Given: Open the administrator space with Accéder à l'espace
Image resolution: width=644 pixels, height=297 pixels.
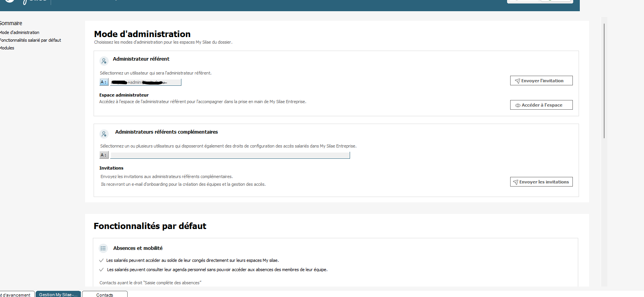Looking at the screenshot, I should tap(541, 105).
